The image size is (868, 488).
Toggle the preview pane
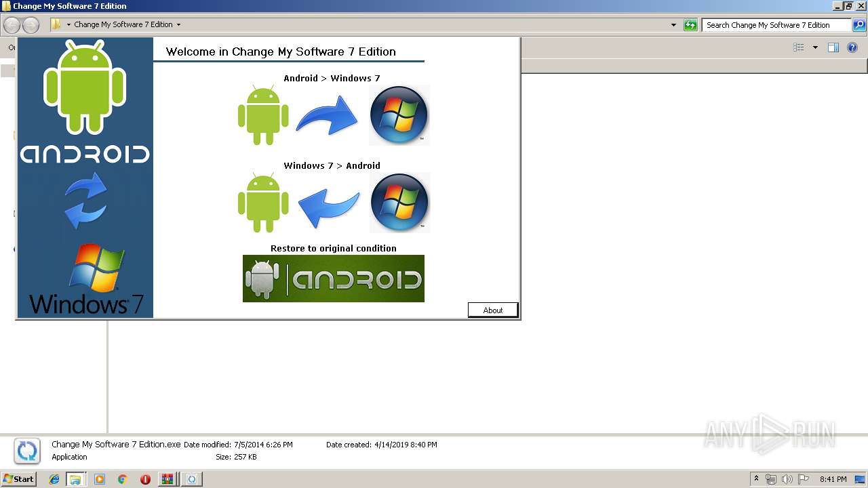[833, 47]
